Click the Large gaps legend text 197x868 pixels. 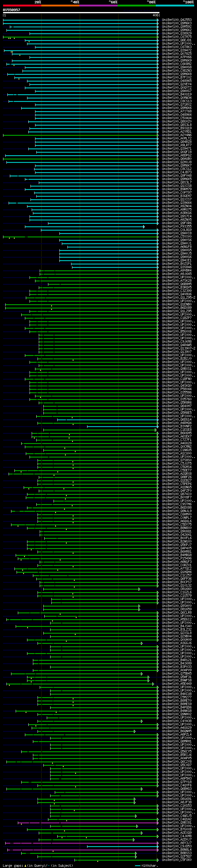(38, 866)
